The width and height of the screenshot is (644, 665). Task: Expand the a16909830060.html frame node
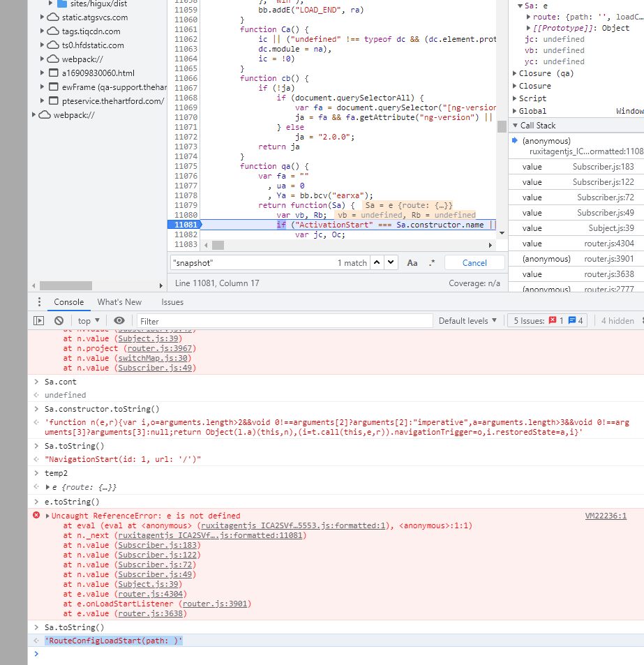pos(42,73)
